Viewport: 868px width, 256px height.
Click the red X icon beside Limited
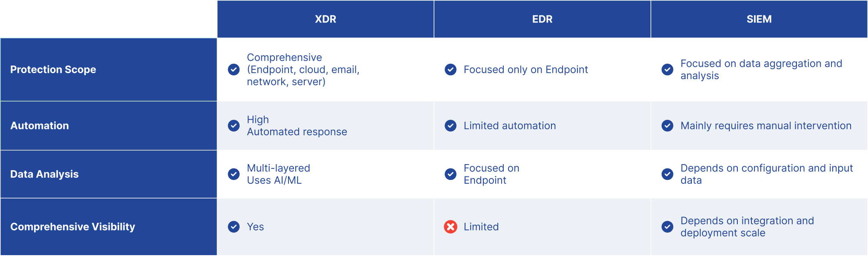[x=451, y=227]
